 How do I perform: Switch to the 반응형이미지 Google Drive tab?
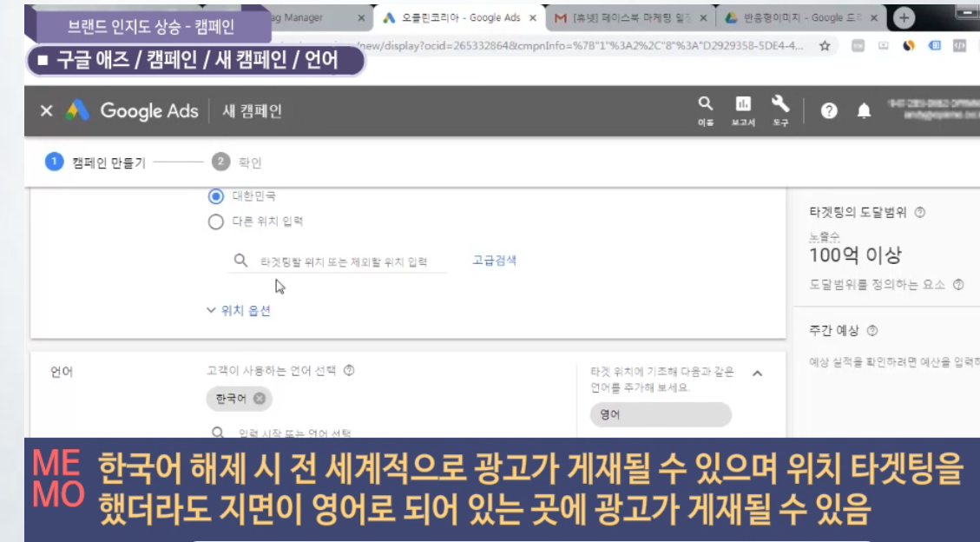tap(801, 18)
